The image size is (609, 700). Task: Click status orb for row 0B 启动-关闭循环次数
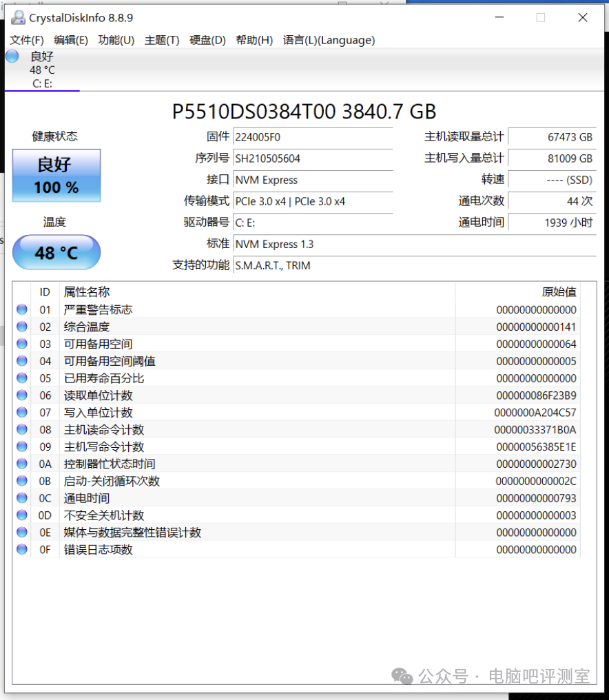[x=22, y=481]
